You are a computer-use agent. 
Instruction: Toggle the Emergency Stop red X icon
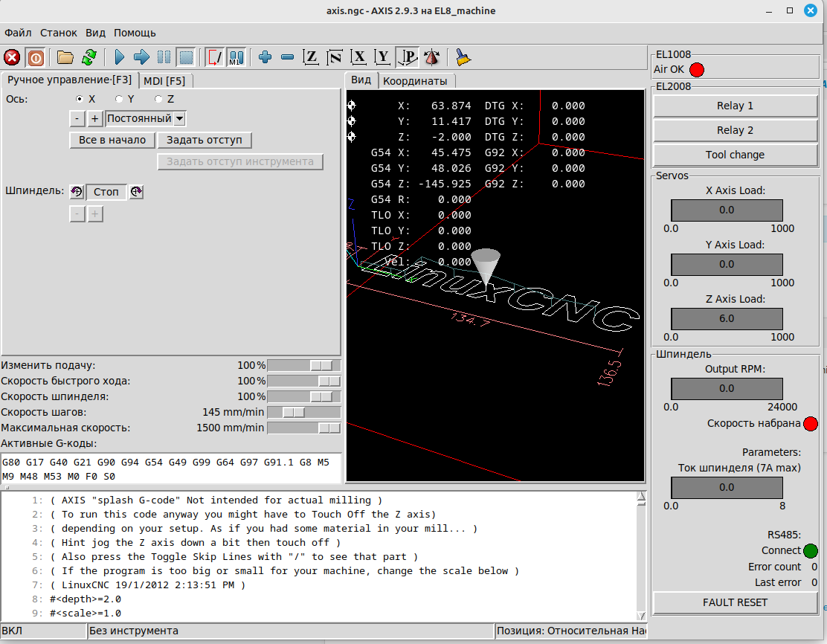[12, 57]
